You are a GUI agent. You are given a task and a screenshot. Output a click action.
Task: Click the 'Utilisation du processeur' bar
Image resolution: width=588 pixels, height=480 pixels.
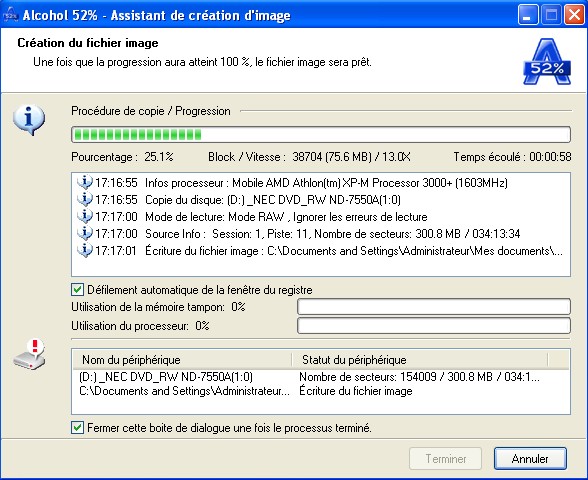[x=434, y=326]
